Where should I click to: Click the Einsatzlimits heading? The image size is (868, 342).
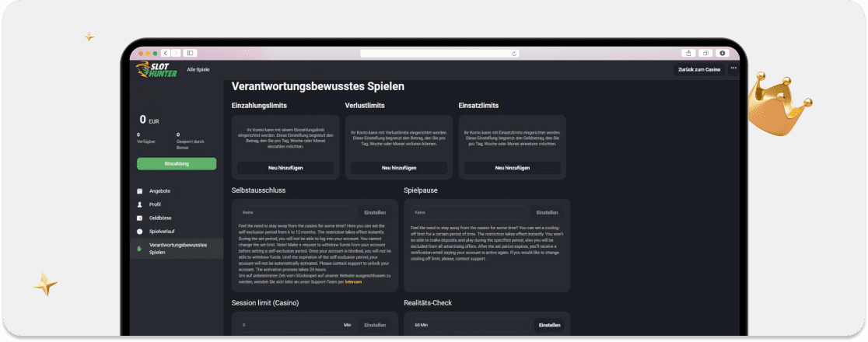point(478,105)
